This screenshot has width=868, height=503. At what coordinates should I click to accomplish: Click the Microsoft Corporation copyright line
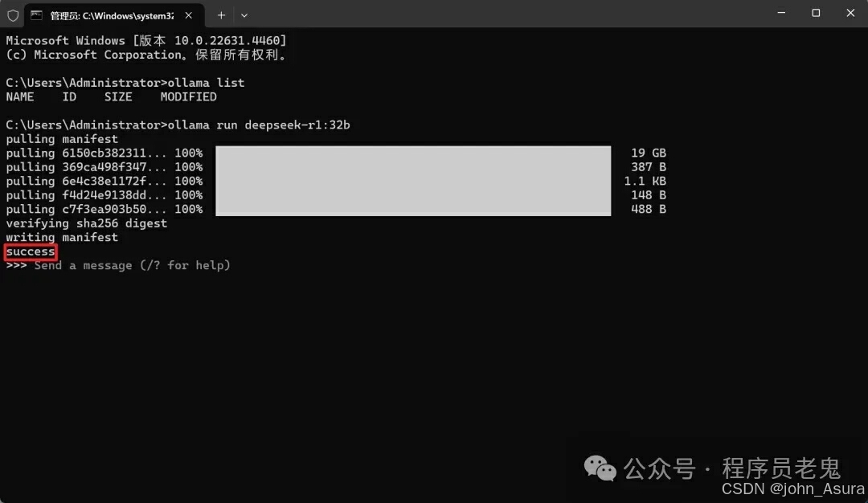146,55
